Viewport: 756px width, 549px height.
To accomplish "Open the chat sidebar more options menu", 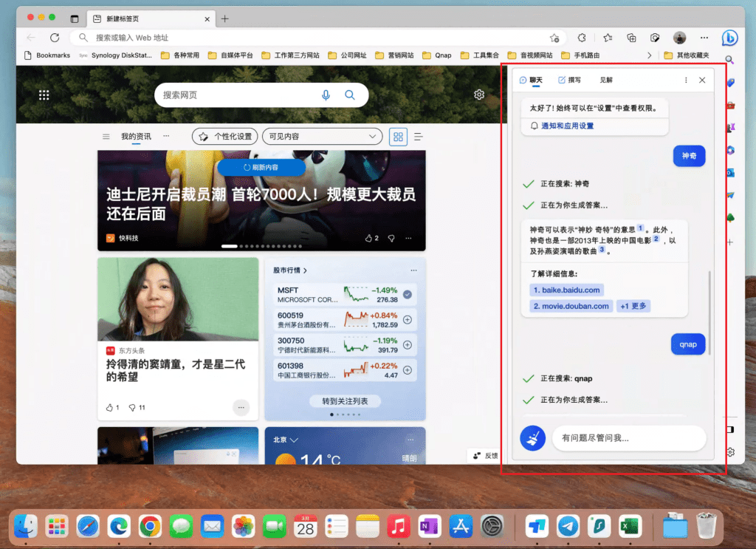I will click(686, 80).
